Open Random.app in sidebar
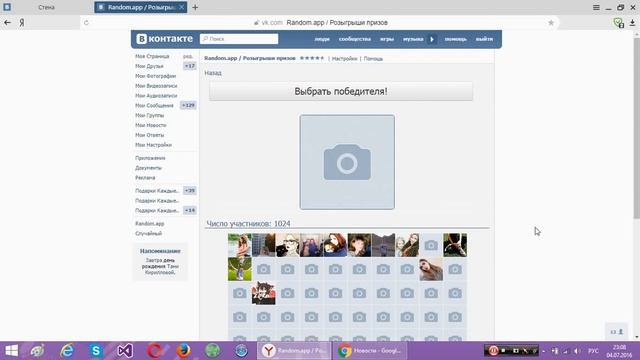The width and height of the screenshot is (640, 360). [x=149, y=224]
